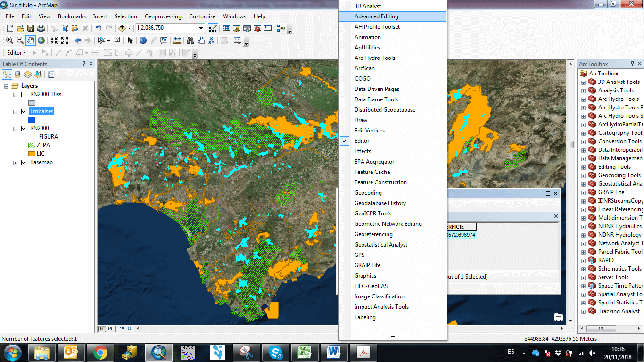This screenshot has width=644, height=362.
Task: Select the Zoom In tool
Action: [x=9, y=41]
